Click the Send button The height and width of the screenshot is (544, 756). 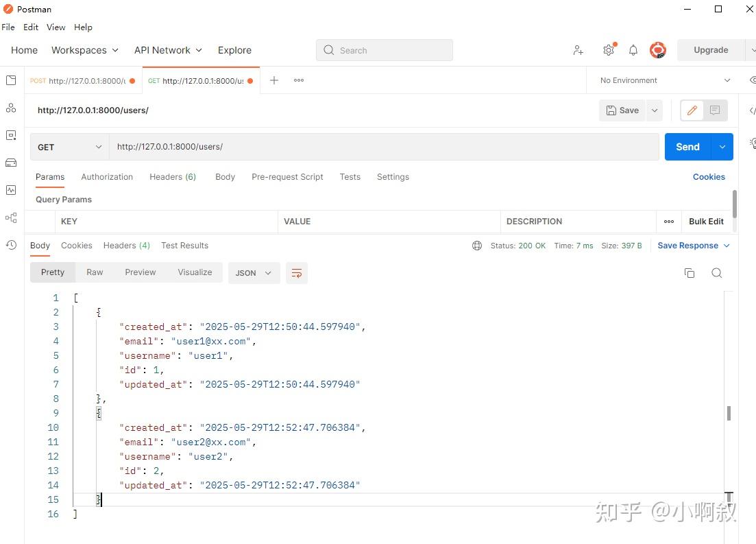pyautogui.click(x=687, y=146)
